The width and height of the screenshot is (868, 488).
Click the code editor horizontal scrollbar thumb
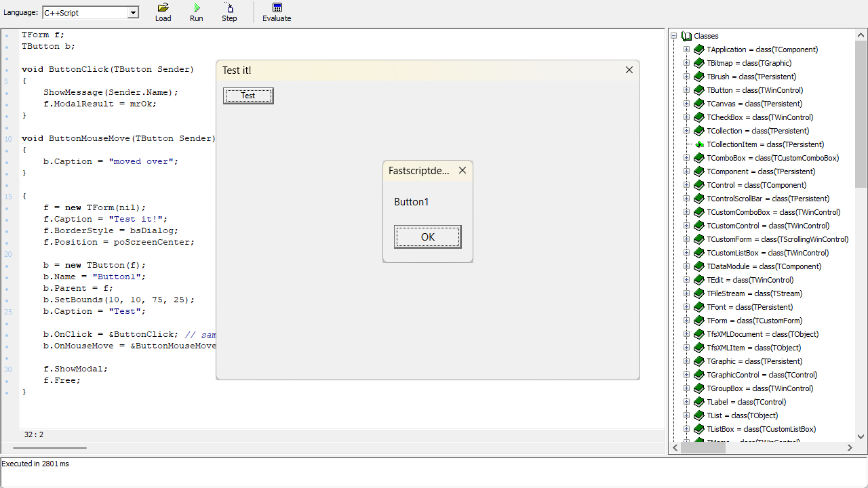coord(50,448)
